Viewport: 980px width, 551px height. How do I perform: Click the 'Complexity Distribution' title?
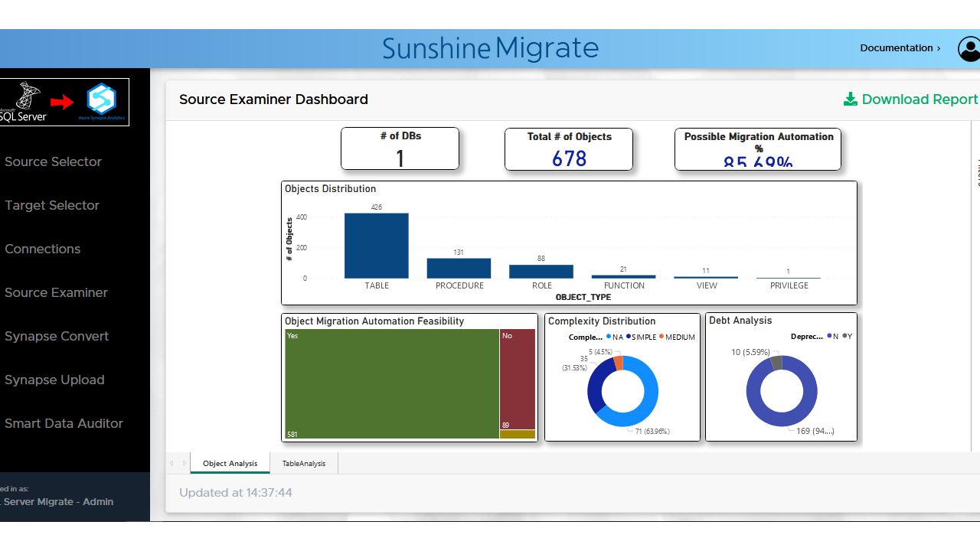602,321
